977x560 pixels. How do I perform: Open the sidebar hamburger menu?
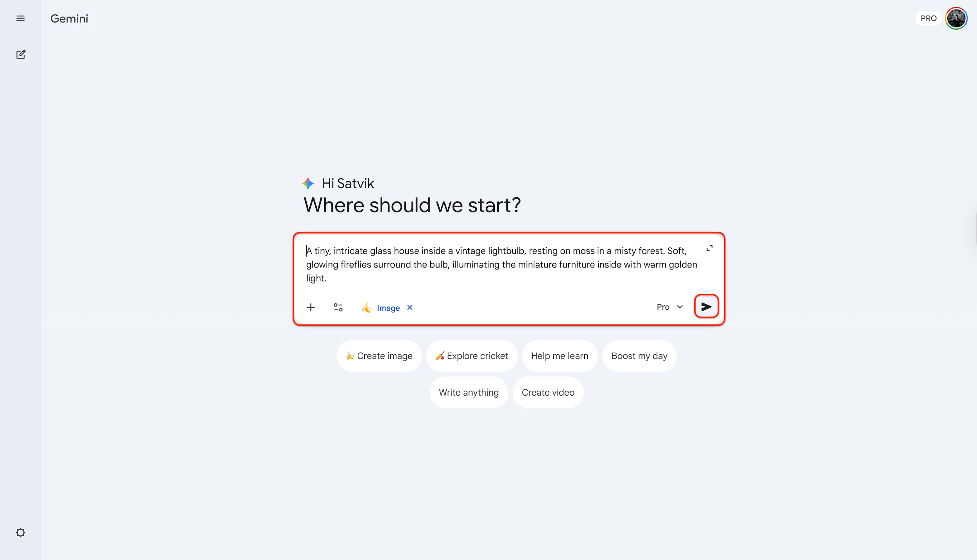pyautogui.click(x=21, y=18)
